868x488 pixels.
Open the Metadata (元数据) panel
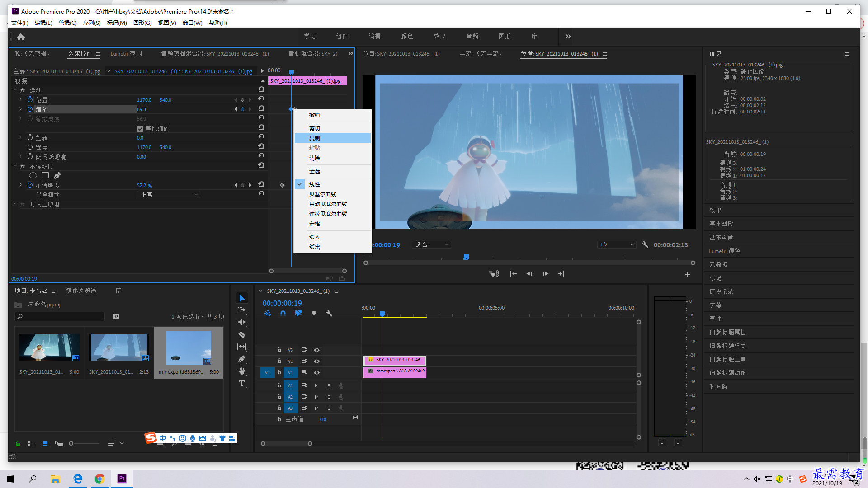tap(718, 264)
